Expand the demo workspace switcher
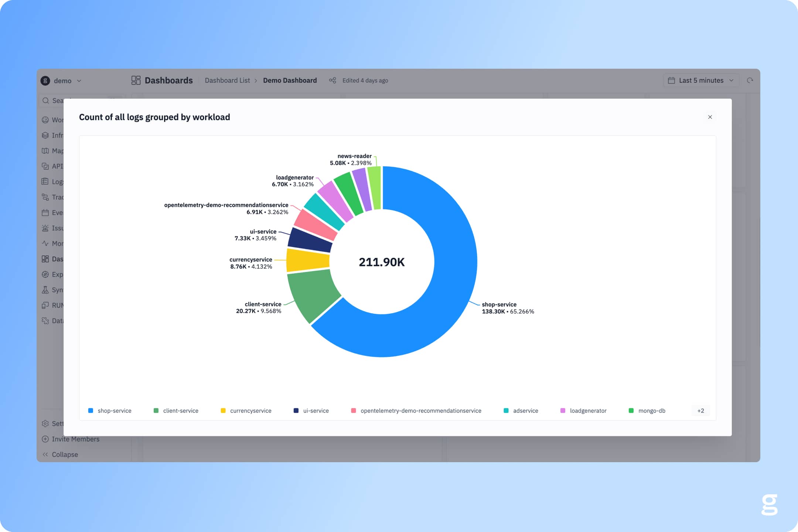 coord(62,81)
